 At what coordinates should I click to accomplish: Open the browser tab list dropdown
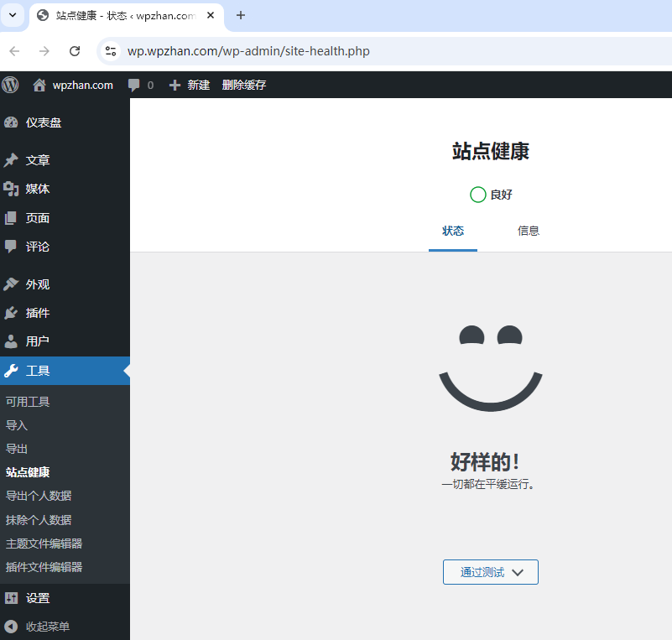tap(13, 15)
